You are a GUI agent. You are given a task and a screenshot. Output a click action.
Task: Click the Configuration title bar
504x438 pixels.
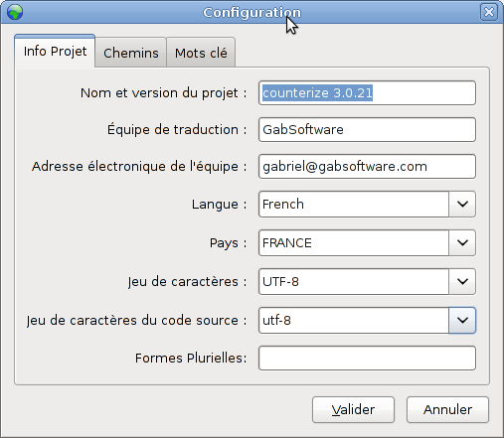coord(252,12)
